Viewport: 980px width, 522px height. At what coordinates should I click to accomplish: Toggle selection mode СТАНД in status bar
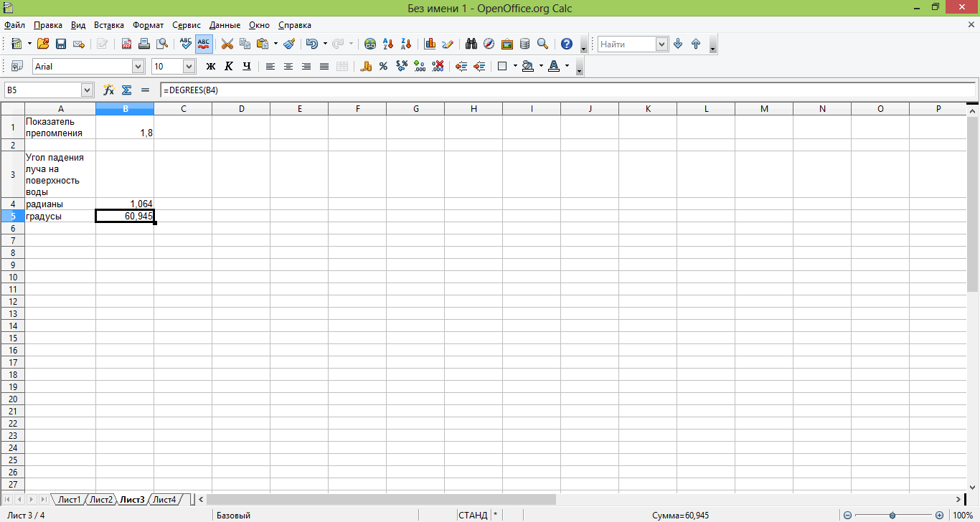(x=473, y=515)
